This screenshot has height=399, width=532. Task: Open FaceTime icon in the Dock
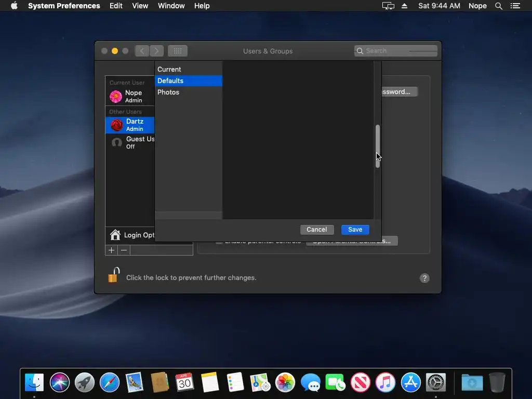pos(335,382)
